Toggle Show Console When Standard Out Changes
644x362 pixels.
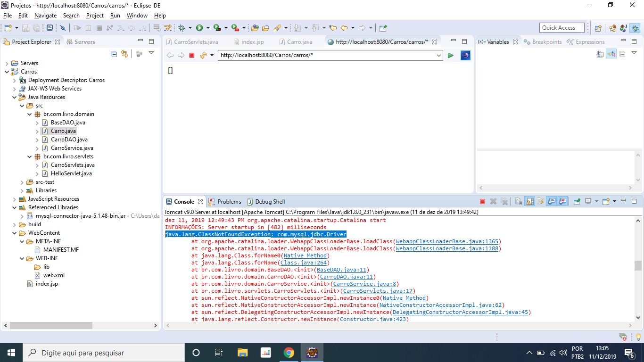point(552,201)
